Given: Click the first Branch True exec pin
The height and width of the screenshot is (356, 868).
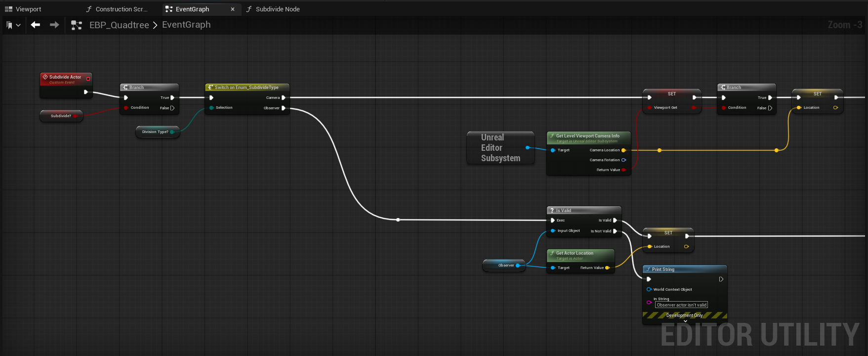Looking at the screenshot, I should tap(172, 98).
